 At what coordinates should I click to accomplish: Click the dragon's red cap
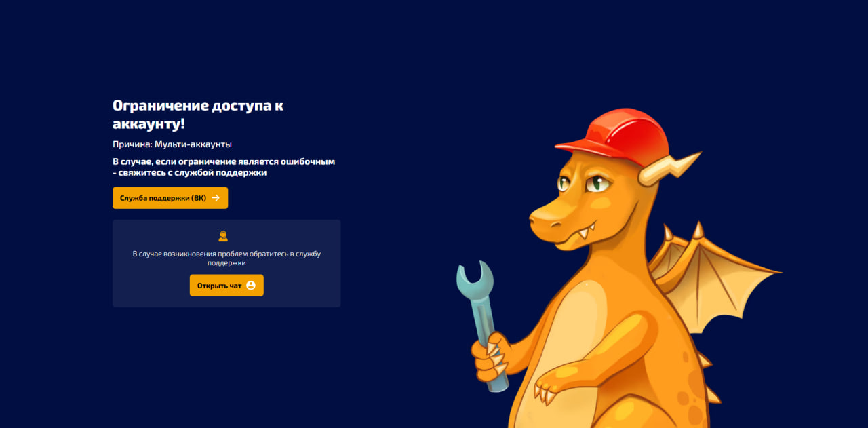point(612,137)
